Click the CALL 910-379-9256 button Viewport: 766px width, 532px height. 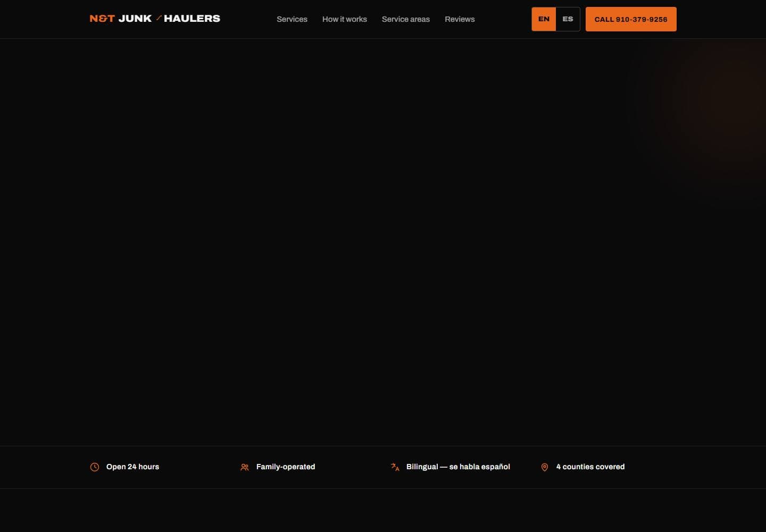pos(631,19)
